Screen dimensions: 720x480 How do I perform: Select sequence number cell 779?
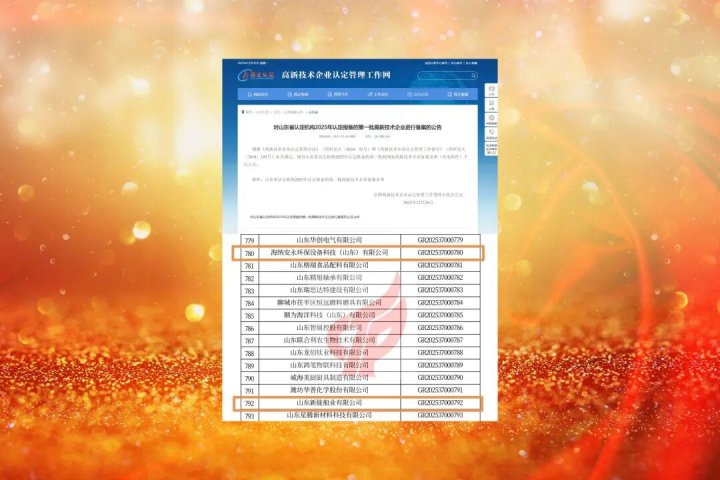249,240
